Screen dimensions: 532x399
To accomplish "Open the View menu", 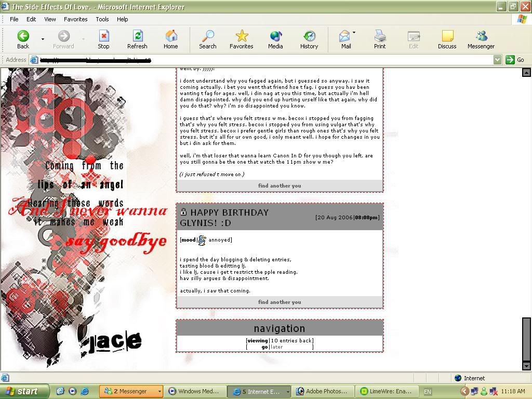I will pyautogui.click(x=50, y=19).
